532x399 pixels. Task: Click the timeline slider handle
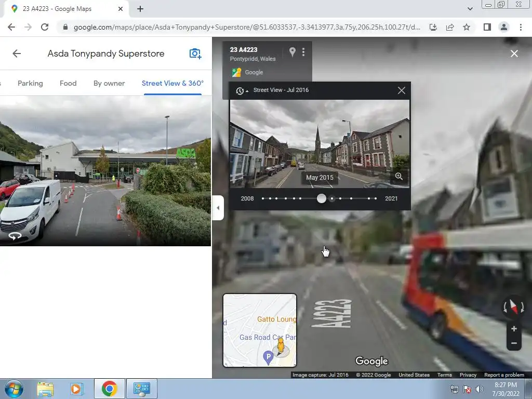pyautogui.click(x=321, y=198)
